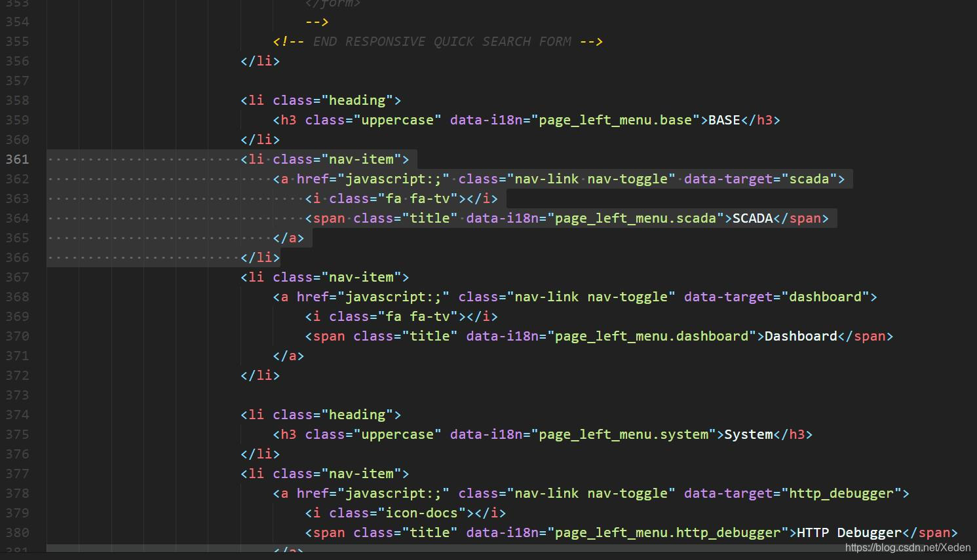Image resolution: width=977 pixels, height=560 pixels.
Task: Click line number 355 in the gutter
Action: click(x=17, y=41)
